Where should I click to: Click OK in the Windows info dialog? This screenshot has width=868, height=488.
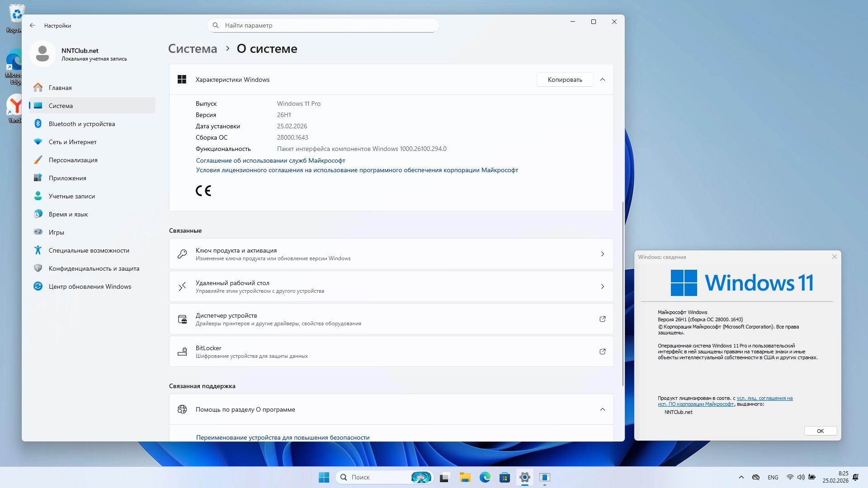[820, 431]
